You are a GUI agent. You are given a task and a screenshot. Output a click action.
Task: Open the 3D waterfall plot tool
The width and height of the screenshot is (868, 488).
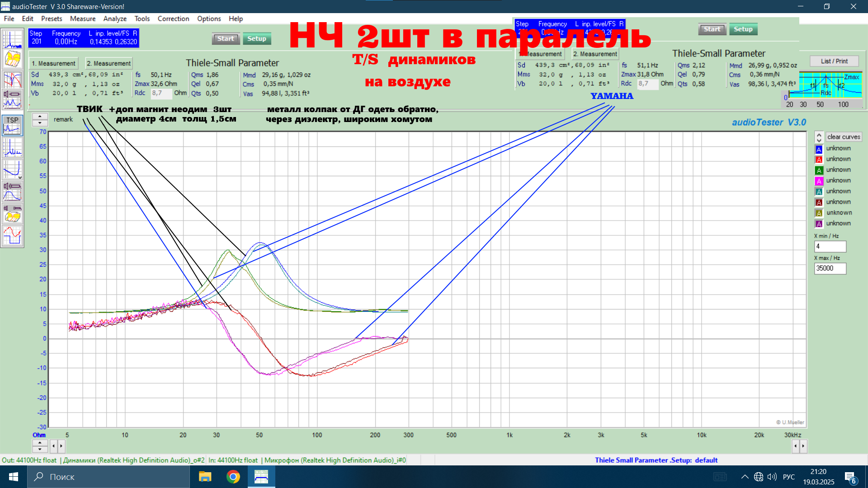coord(12,59)
